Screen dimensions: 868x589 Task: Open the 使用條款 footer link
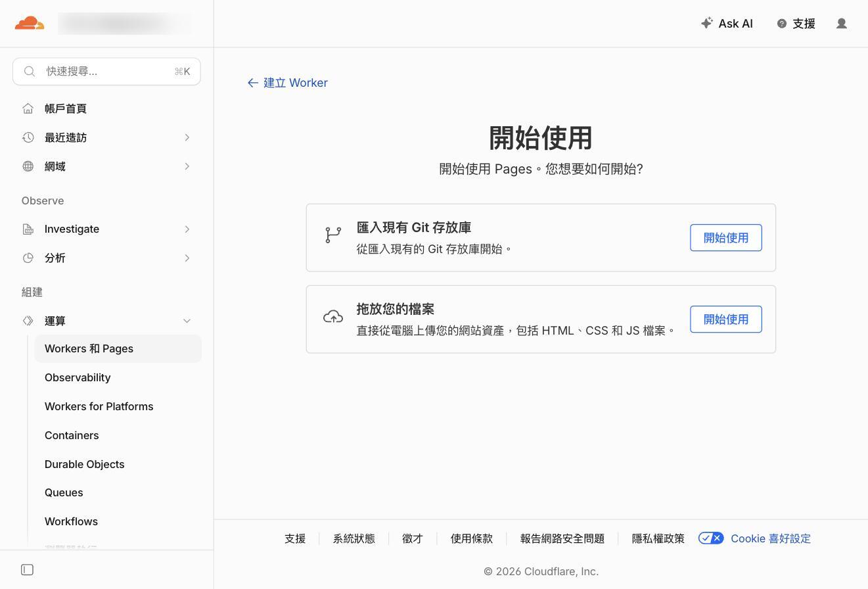472,538
